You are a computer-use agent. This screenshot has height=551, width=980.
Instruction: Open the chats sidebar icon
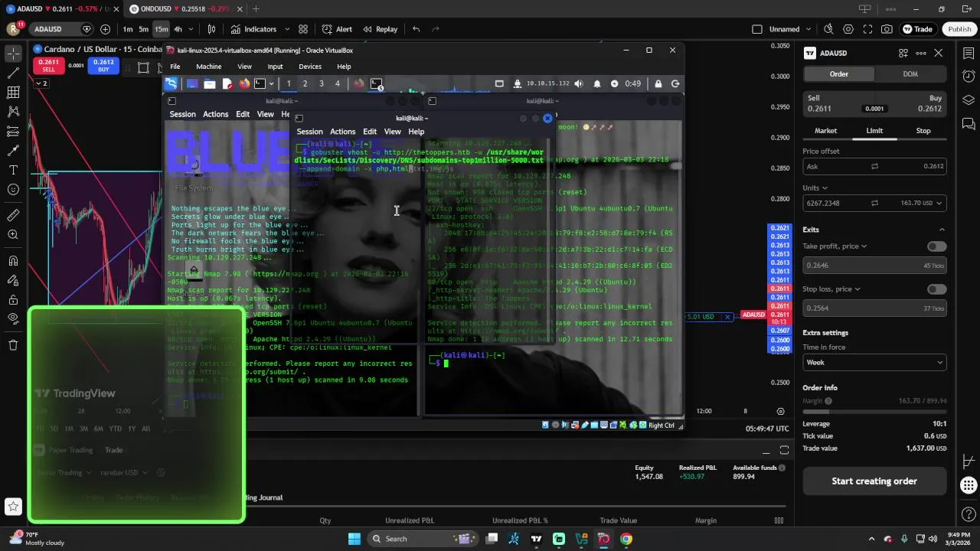pyautogui.click(x=969, y=124)
